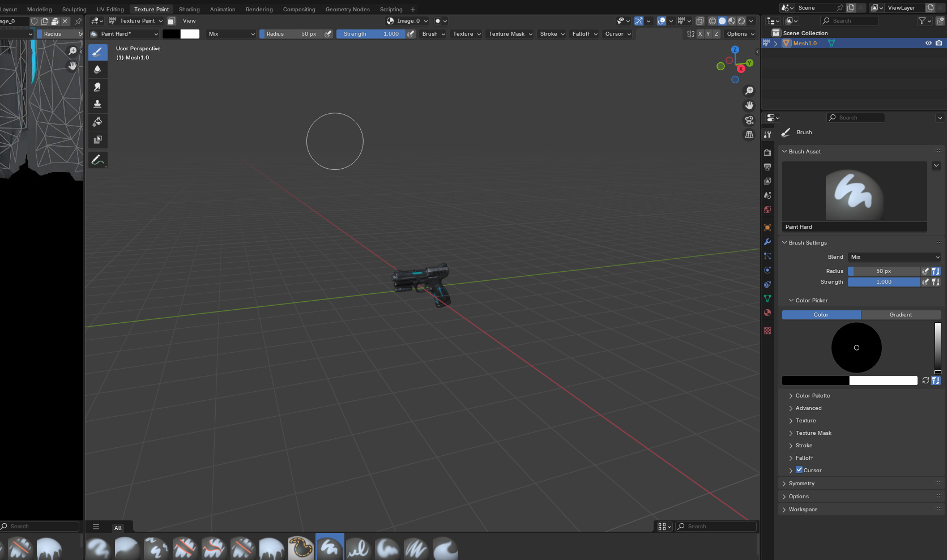Select the Fill bucket tool
947x560 pixels.
tap(97, 122)
